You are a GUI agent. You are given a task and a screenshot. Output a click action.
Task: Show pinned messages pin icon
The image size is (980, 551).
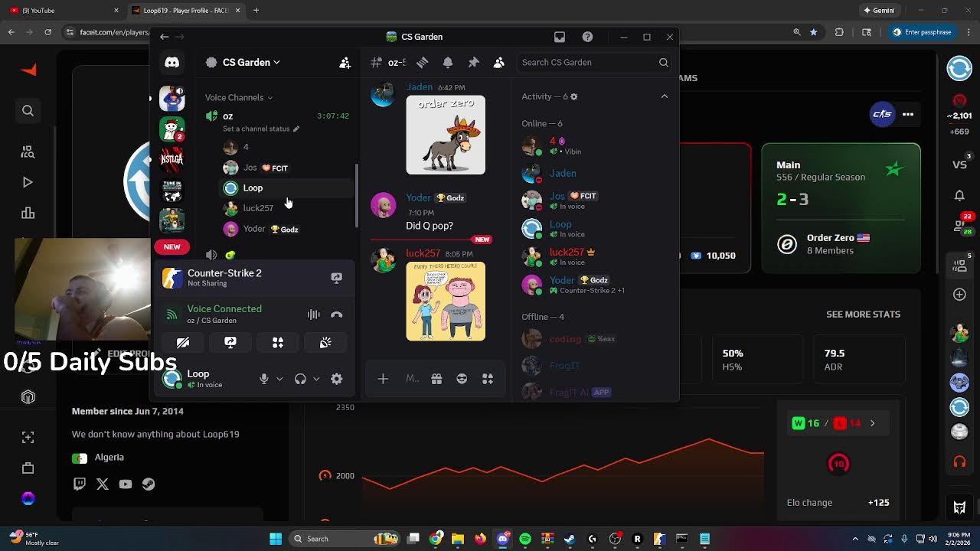pos(473,63)
